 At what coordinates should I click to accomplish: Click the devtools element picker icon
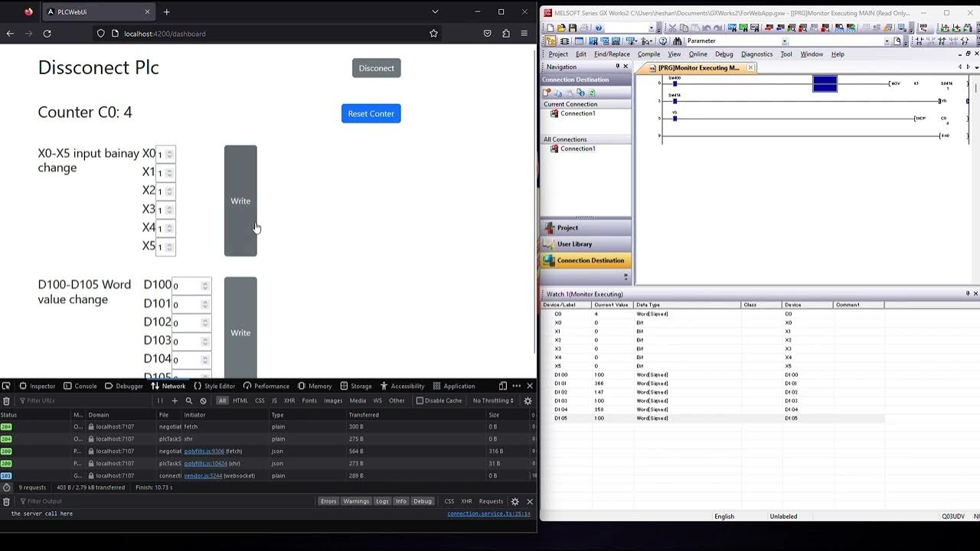6,386
